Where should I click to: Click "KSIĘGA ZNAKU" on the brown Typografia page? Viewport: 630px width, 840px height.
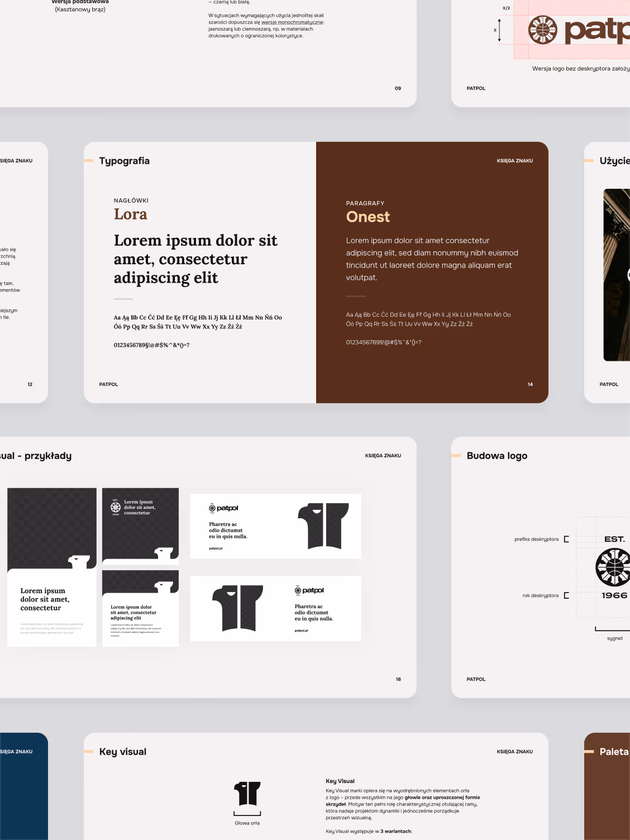[x=515, y=161]
